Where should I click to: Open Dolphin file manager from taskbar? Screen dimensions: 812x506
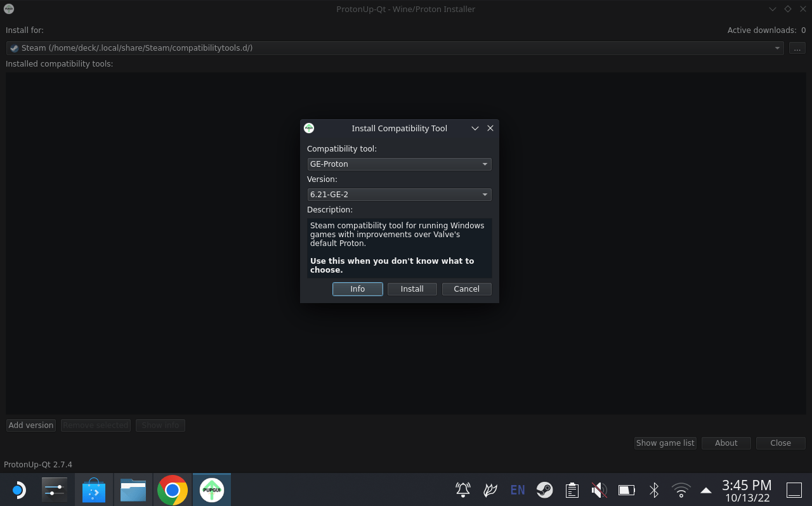point(133,490)
